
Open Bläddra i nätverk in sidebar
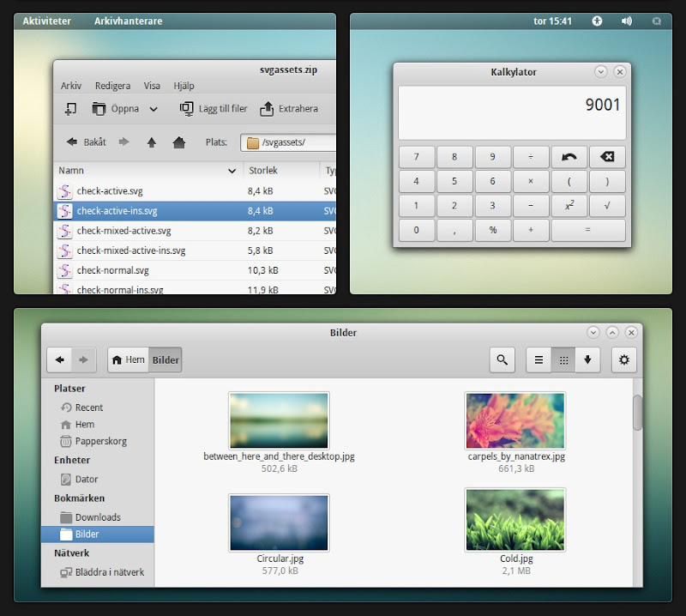pos(98,572)
